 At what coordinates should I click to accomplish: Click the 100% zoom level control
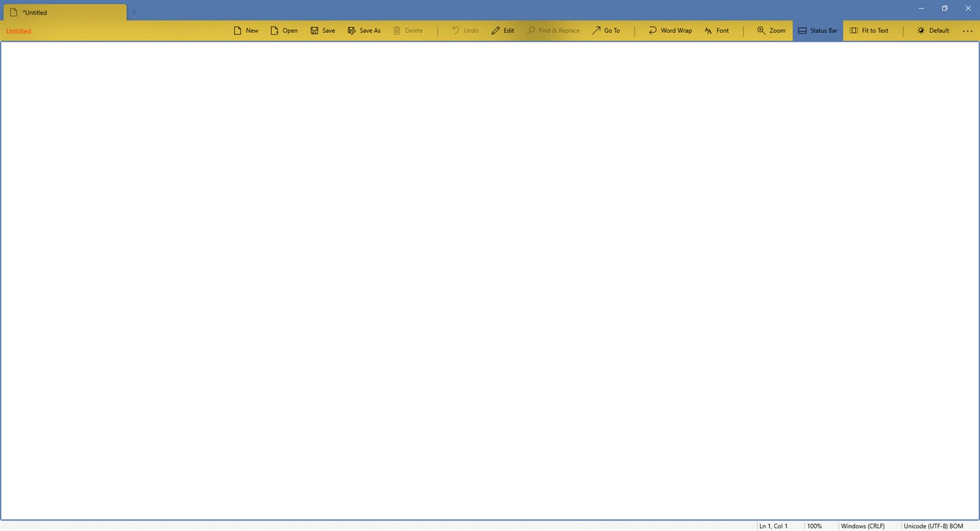pyautogui.click(x=815, y=525)
